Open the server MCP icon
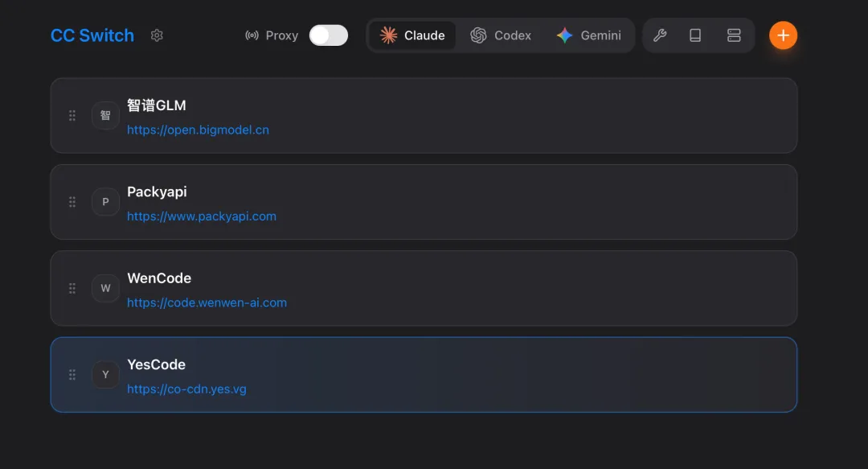 click(x=734, y=35)
